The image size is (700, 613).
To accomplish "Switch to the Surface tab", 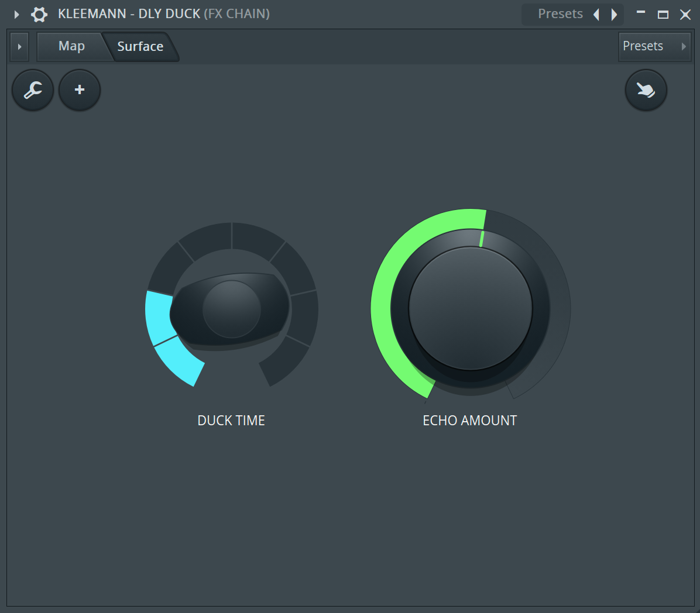I will tap(140, 46).
